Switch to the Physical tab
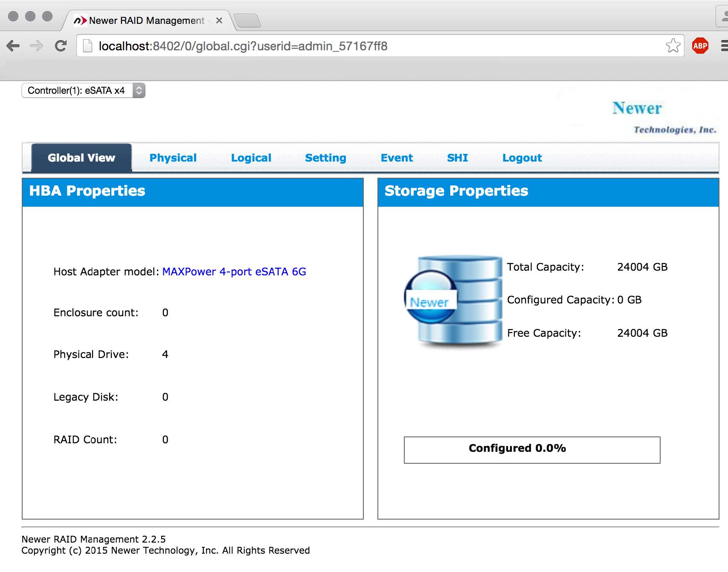Screen dimensions: 728x572 pyautogui.click(x=173, y=158)
